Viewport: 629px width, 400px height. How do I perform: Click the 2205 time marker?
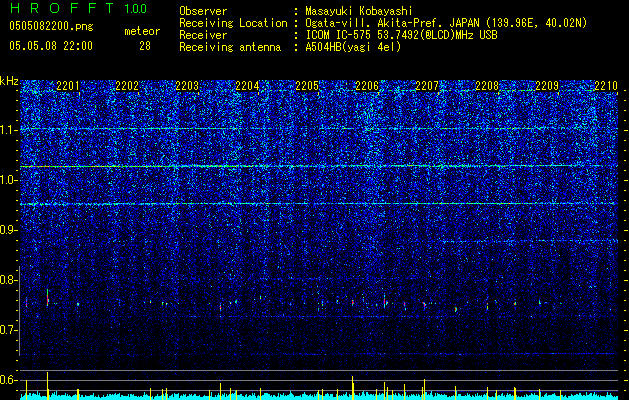307,85
